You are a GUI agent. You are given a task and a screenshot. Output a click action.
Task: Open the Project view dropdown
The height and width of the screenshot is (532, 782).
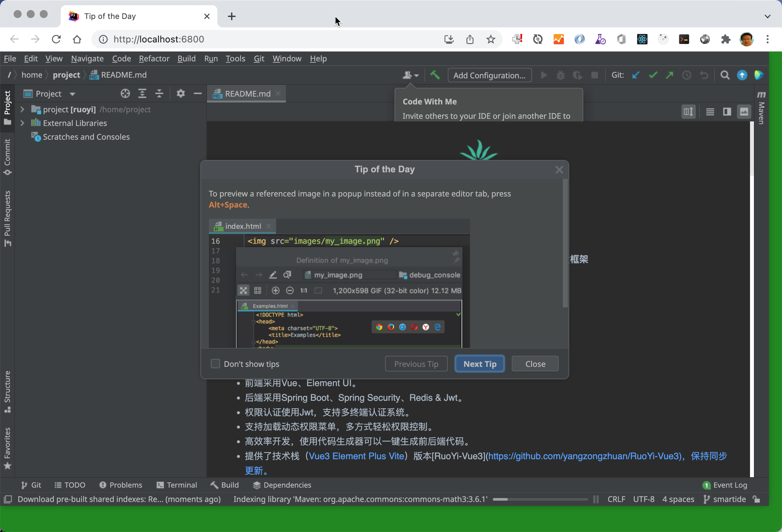[x=72, y=94]
